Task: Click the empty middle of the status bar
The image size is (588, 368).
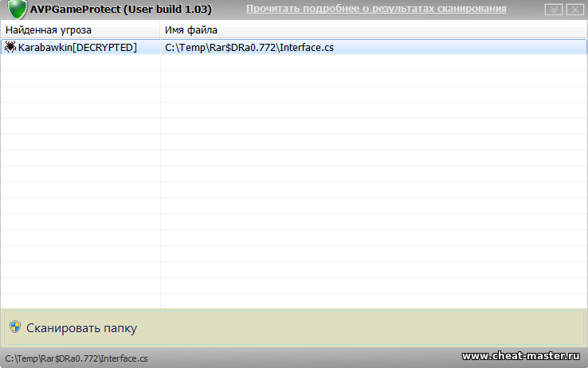Action: 303,358
